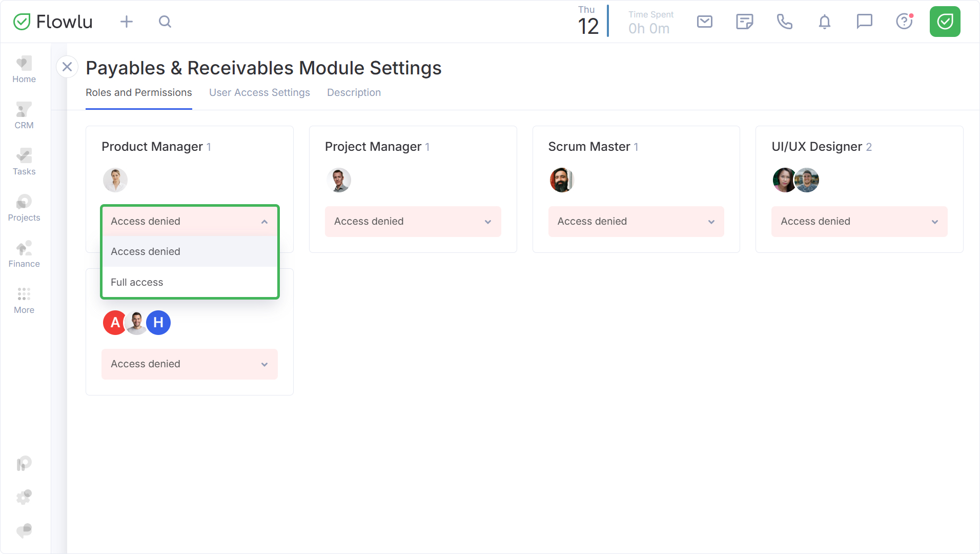Close the module settings panel
The width and height of the screenshot is (980, 554).
(67, 67)
